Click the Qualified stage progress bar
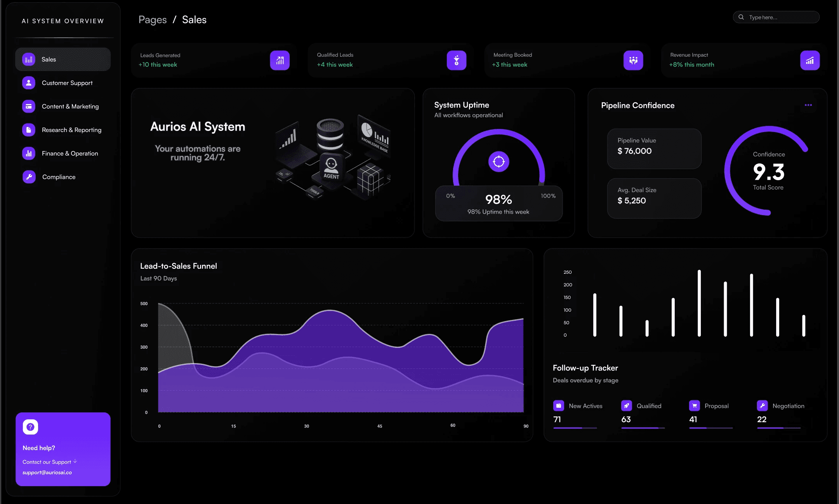Viewport: 839px width, 504px height. click(x=643, y=428)
